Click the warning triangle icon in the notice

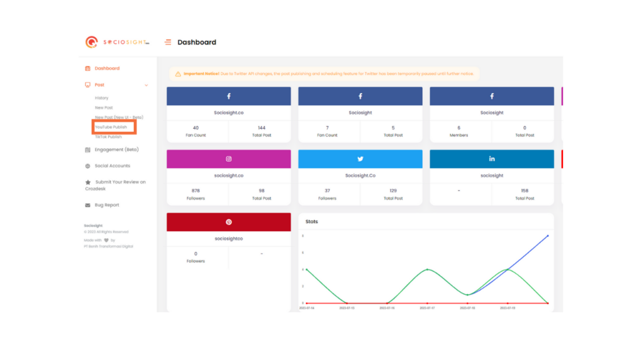pyautogui.click(x=178, y=74)
